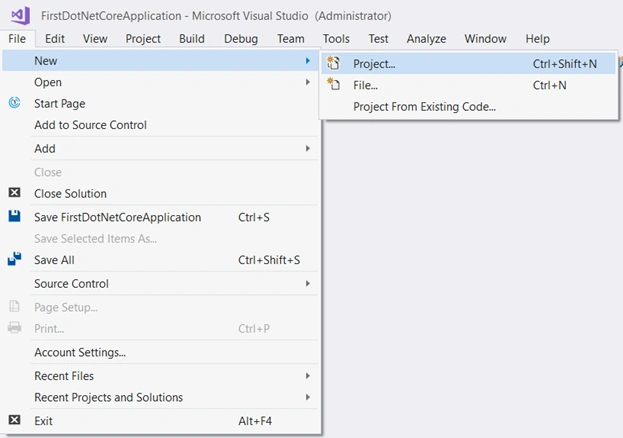The width and height of the screenshot is (623, 438).
Task: Click the Start Page icon
Action: pos(15,103)
